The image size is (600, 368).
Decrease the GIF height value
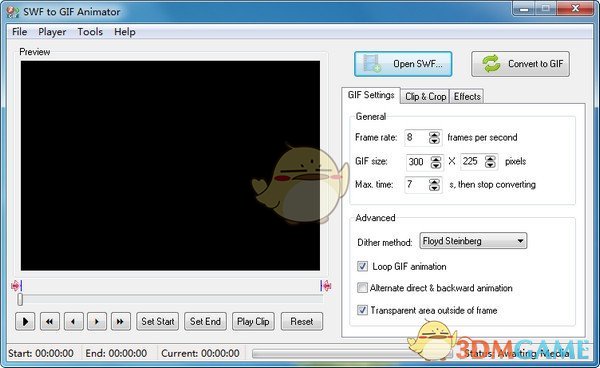coord(490,165)
